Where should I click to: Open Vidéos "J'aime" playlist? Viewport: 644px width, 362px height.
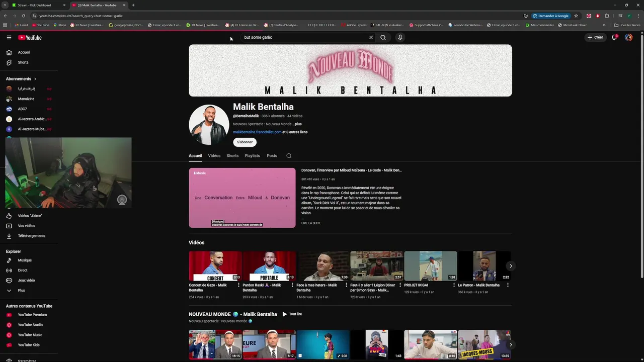29,216
